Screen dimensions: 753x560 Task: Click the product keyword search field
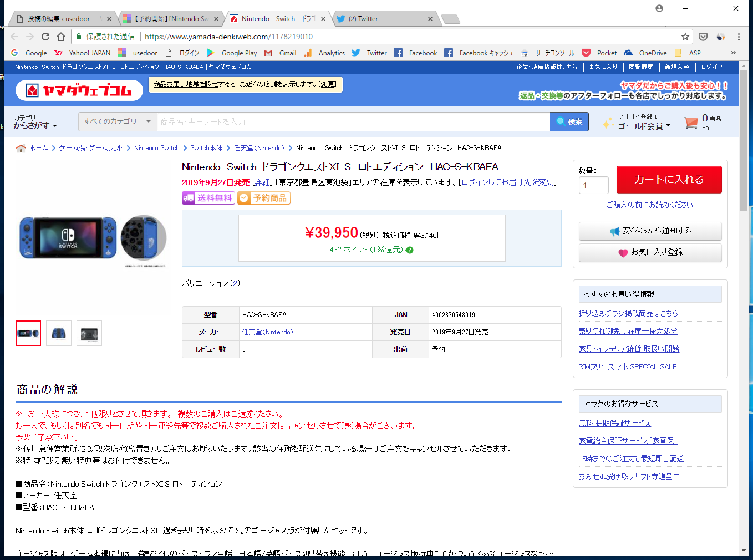point(353,122)
